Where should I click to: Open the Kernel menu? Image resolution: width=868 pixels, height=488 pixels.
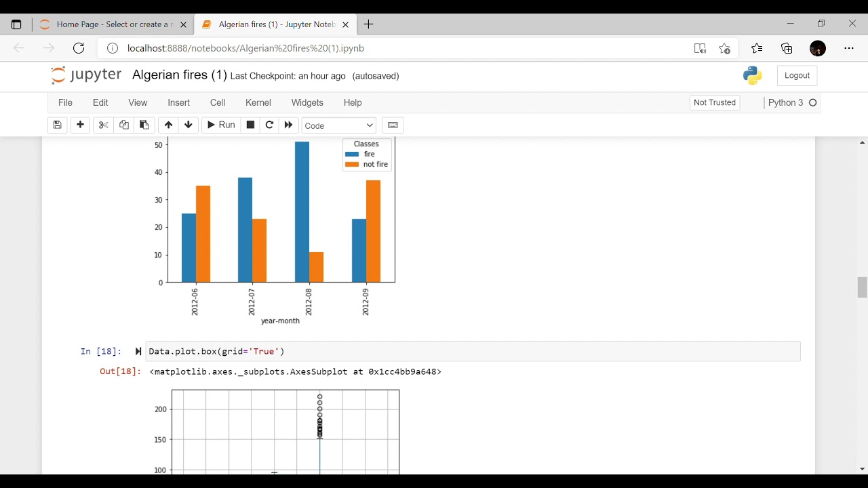tap(258, 103)
